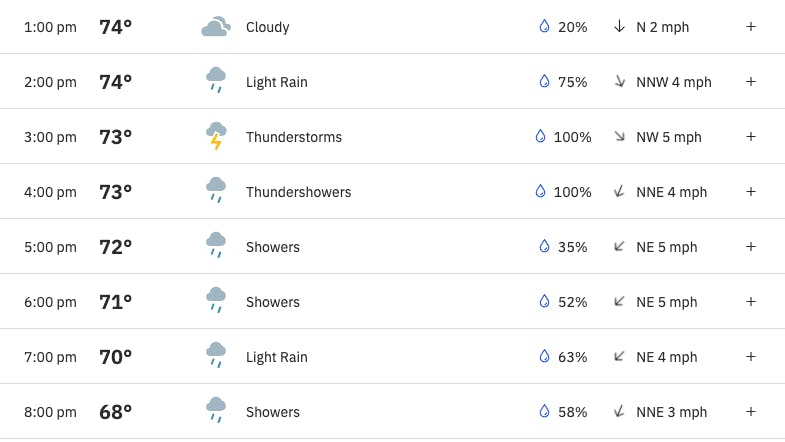Viewport: 785px width, 442px height.
Task: Click the light rain icon at 2:00 pm
Action: pos(216,80)
